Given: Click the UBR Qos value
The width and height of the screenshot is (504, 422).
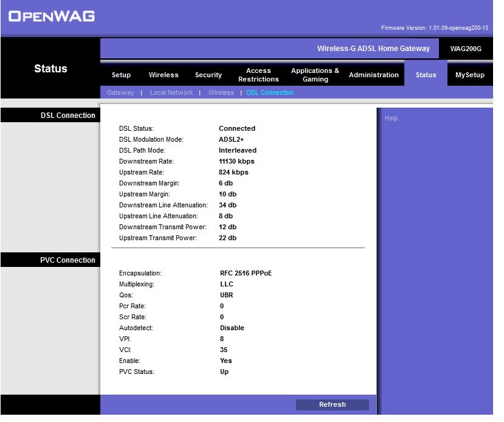Looking at the screenshot, I should pyautogui.click(x=227, y=295).
